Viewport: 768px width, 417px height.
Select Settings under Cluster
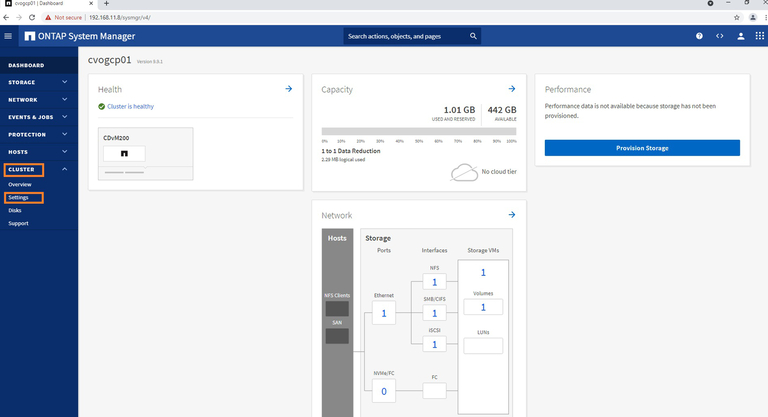tap(21, 197)
